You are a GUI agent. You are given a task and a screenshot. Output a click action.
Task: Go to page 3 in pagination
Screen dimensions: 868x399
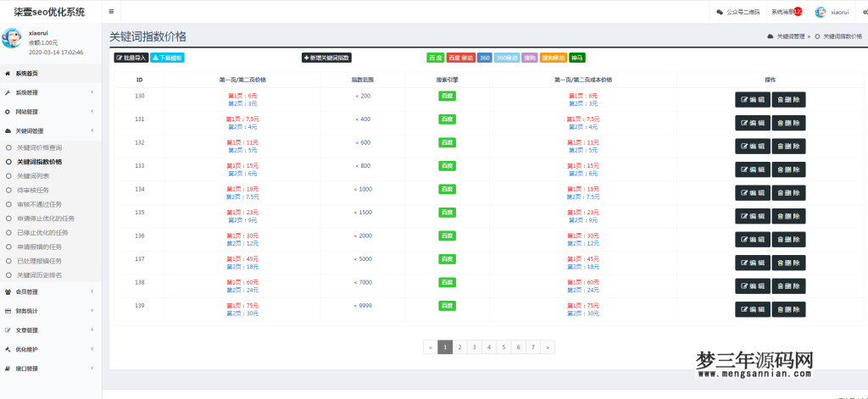click(x=474, y=346)
